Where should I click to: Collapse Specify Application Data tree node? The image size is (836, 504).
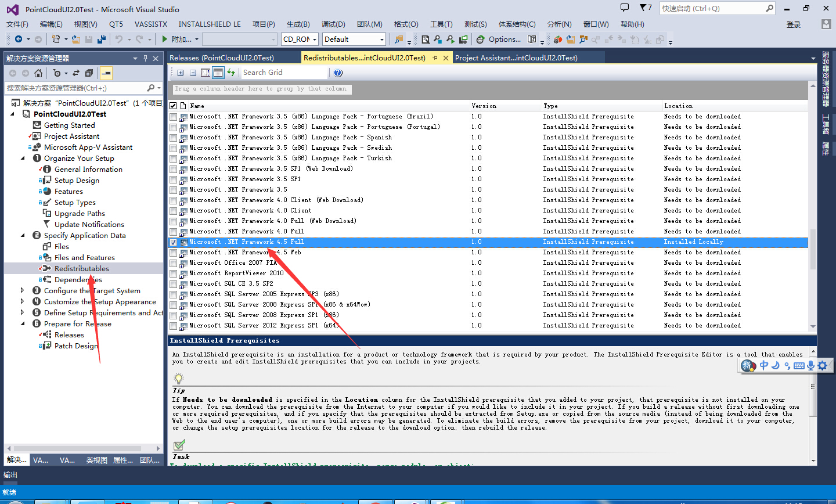tap(23, 235)
